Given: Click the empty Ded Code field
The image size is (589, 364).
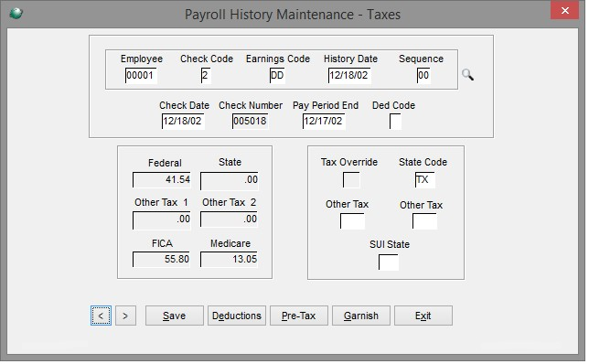Looking at the screenshot, I should point(395,122).
